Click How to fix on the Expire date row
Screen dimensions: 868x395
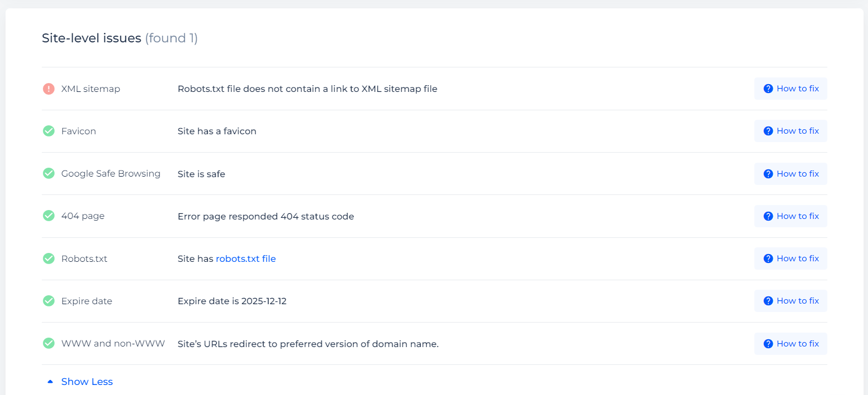point(791,300)
